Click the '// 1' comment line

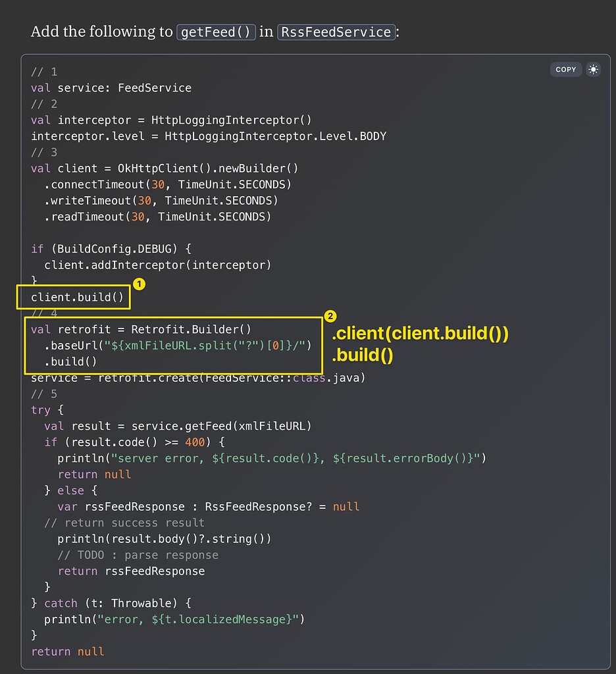44,72
